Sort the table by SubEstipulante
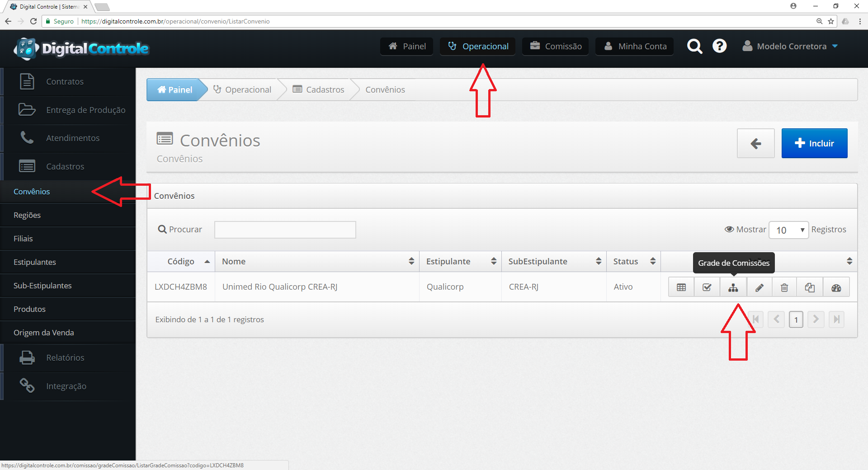Screen dimensions: 868x470 pyautogui.click(x=554, y=262)
